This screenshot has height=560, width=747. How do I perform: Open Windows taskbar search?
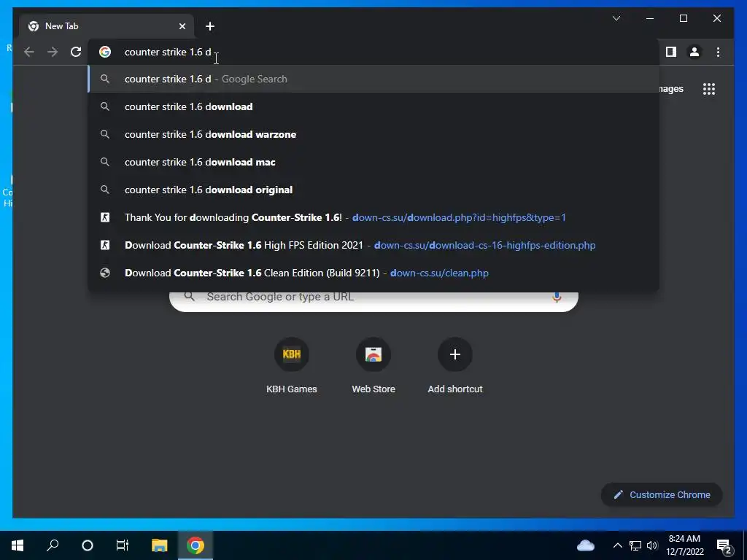pos(53,545)
